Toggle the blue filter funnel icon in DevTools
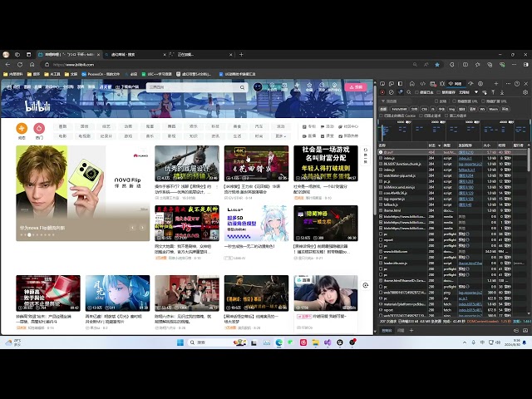The image size is (532, 399). 401,92
